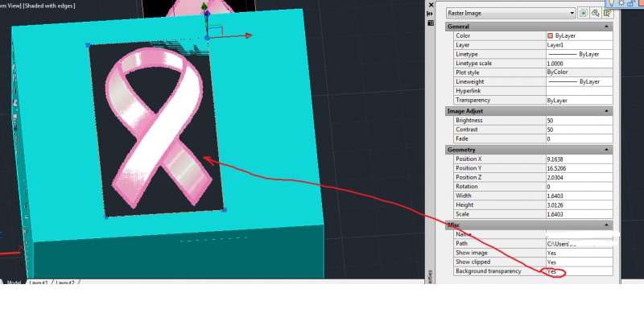644x330 pixels.
Task: Open the Linetype ByLayer field
Action: pyautogui.click(x=579, y=54)
